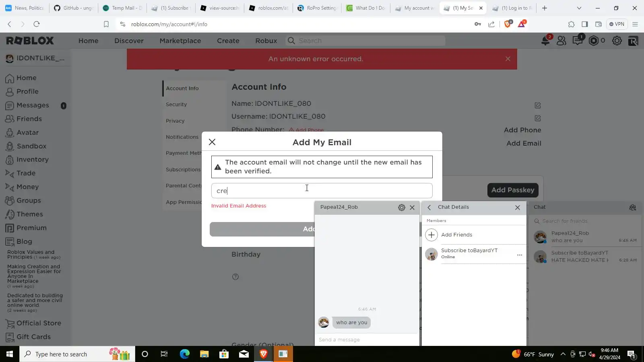Click the Add Phone link on right
Screen dimensions: 644x362
522,130
